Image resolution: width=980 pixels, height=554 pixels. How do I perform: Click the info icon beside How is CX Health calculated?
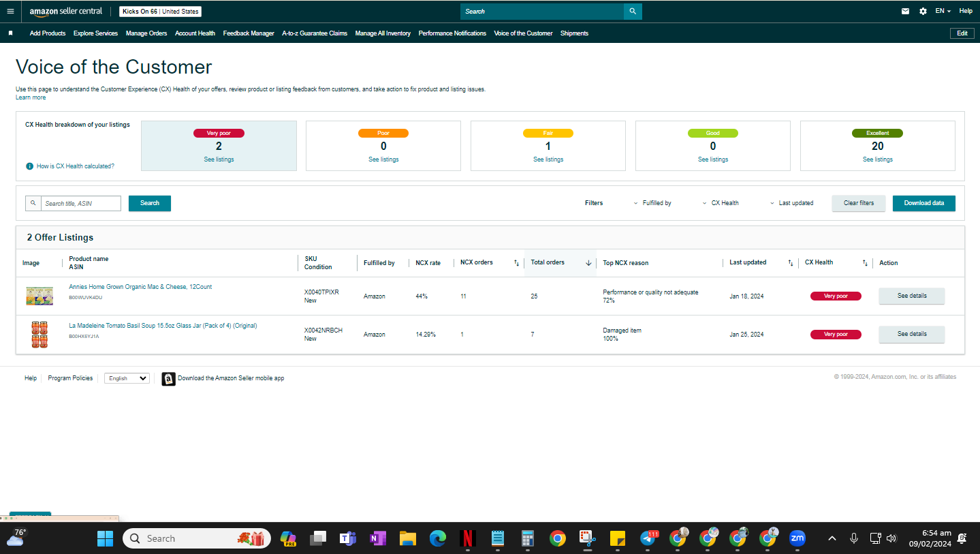pos(30,166)
